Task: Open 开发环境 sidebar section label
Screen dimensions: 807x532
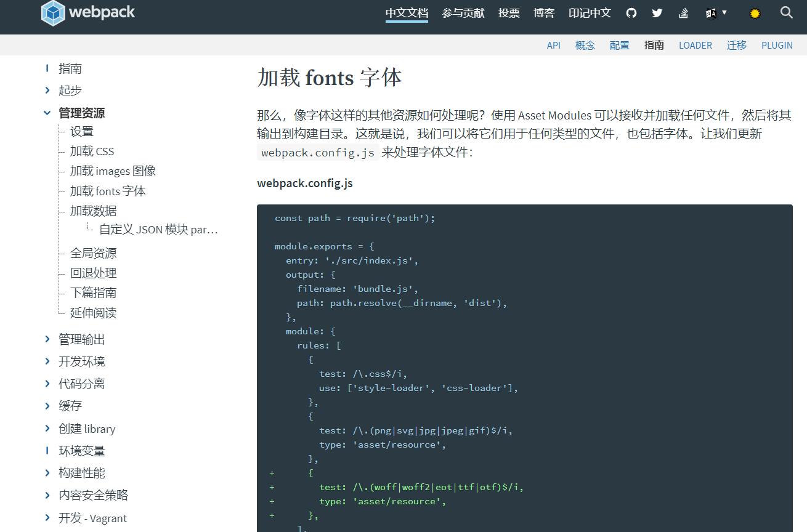Action: coord(82,361)
